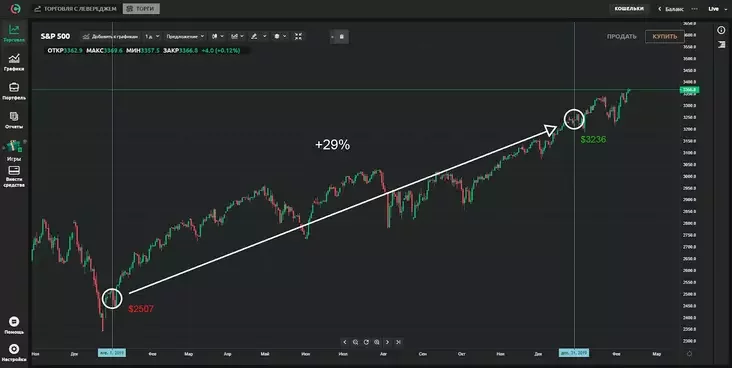Open the Графики charts sidebar section
The image size is (732, 368).
tap(14, 62)
